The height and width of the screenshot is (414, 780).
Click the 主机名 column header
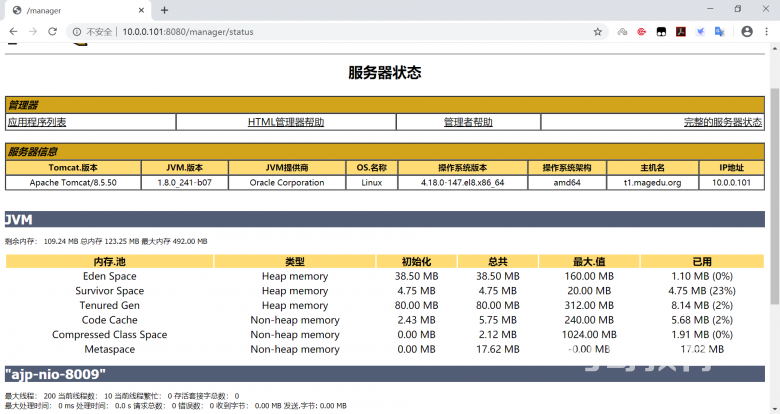(653, 168)
